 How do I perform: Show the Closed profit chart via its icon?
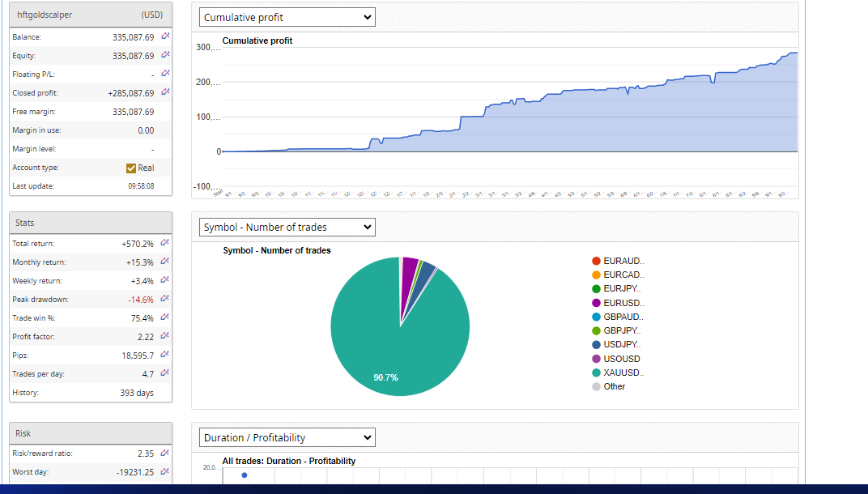pyautogui.click(x=165, y=92)
